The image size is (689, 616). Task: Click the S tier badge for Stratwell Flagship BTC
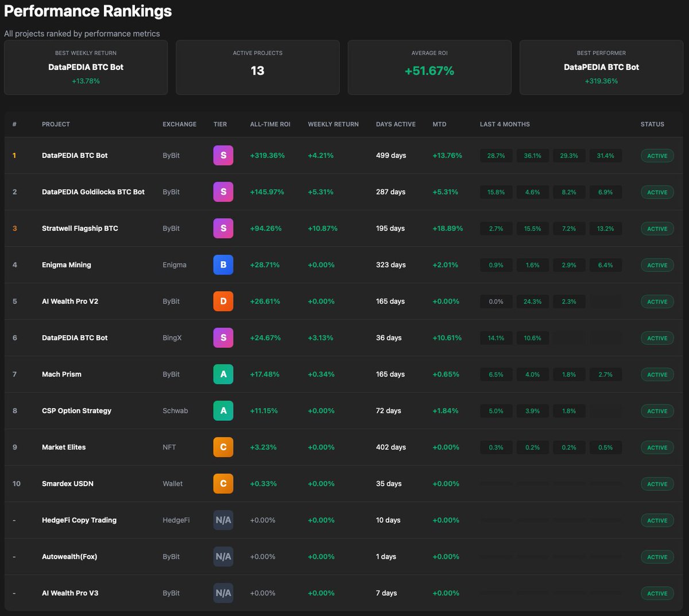click(x=223, y=228)
